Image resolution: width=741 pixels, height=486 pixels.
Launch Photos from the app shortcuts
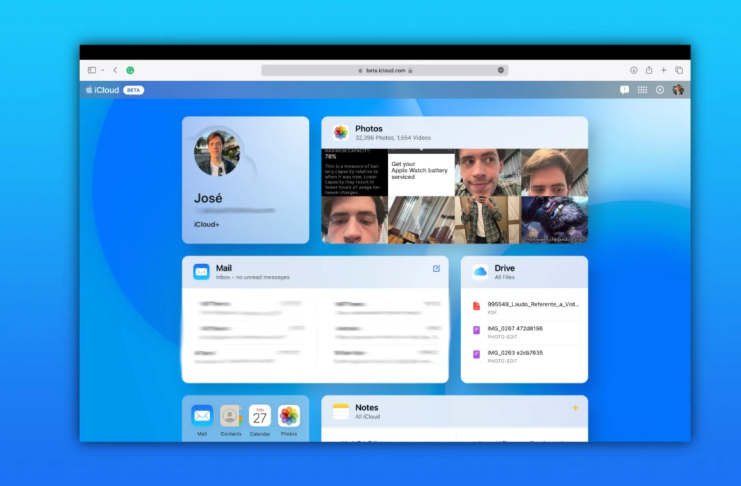point(289,416)
